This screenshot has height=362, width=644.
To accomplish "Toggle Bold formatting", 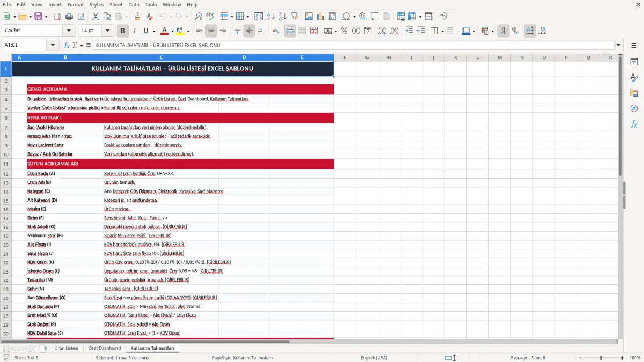I will click(x=123, y=31).
